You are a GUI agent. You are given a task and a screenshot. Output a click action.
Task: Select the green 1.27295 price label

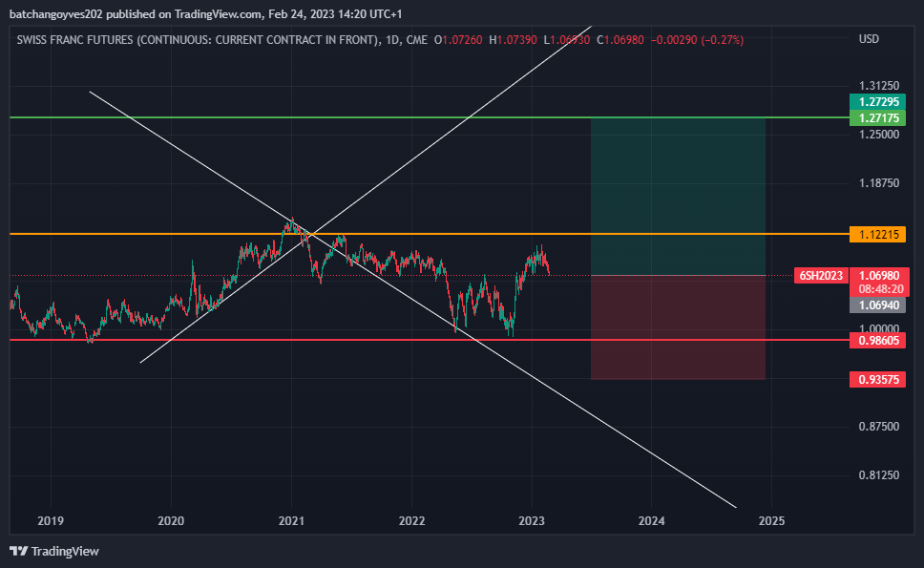pos(877,101)
